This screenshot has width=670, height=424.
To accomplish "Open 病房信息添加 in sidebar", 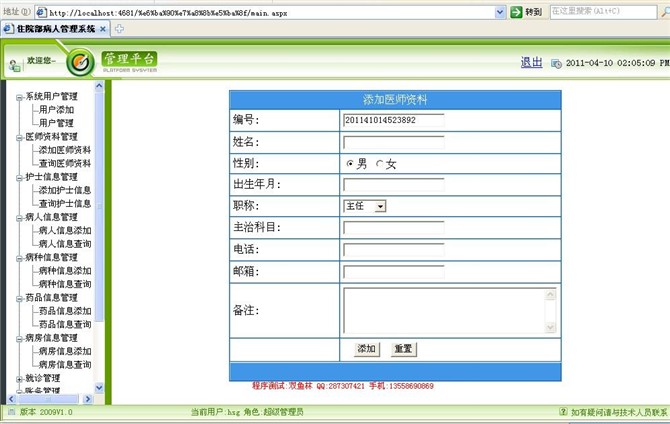I will pos(65,351).
